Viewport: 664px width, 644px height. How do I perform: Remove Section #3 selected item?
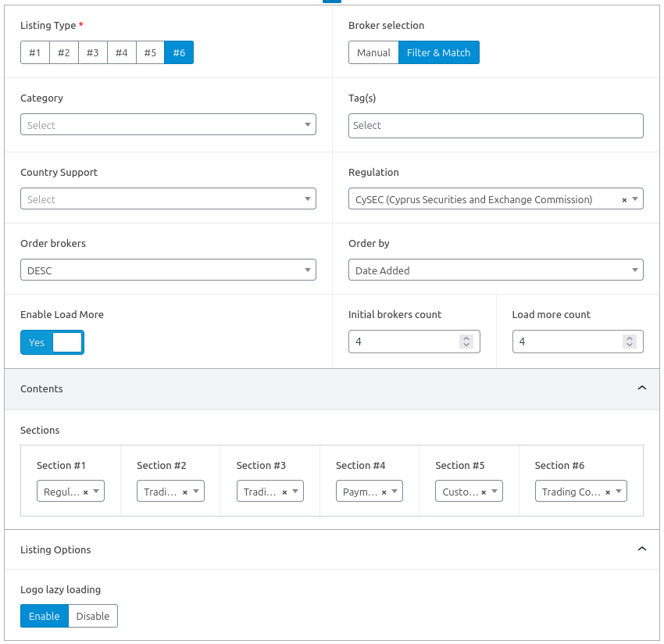click(x=284, y=492)
